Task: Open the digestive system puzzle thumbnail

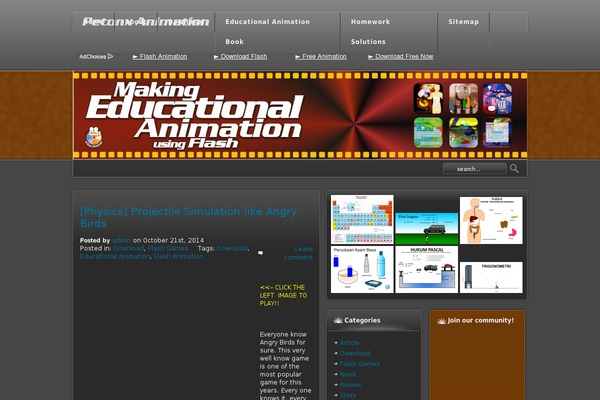Action: 491,220
